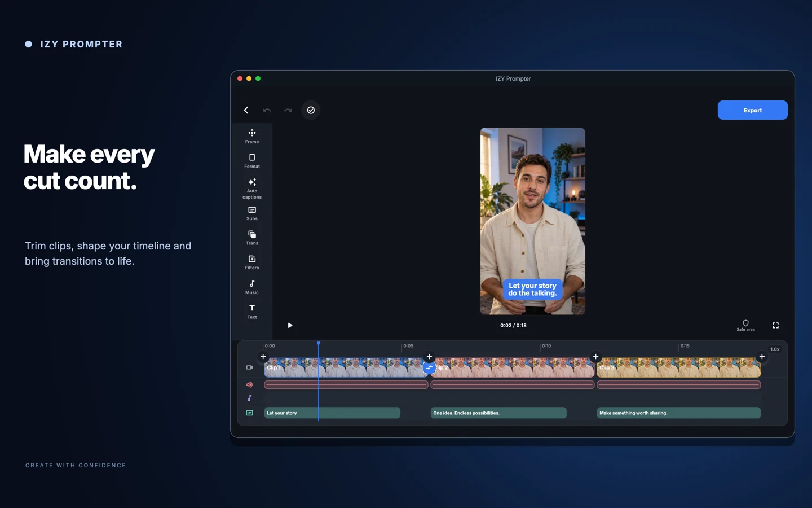
Task: Mute the audio track speaker icon
Action: point(249,385)
